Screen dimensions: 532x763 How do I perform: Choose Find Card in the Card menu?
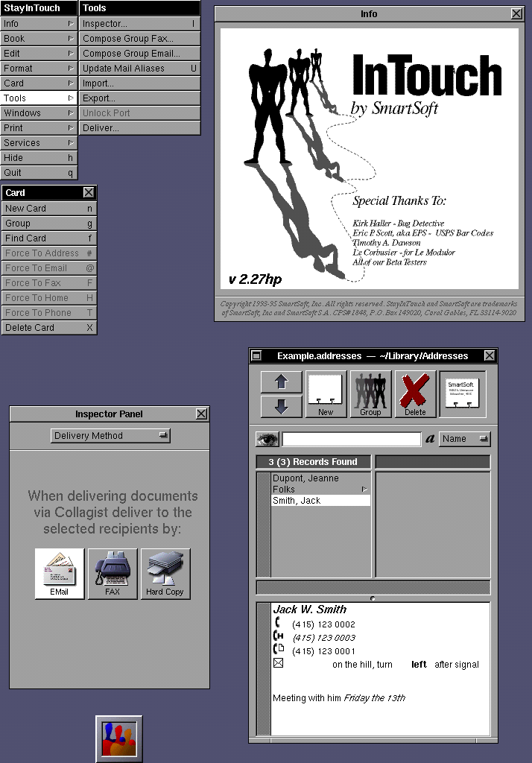pyautogui.click(x=49, y=238)
